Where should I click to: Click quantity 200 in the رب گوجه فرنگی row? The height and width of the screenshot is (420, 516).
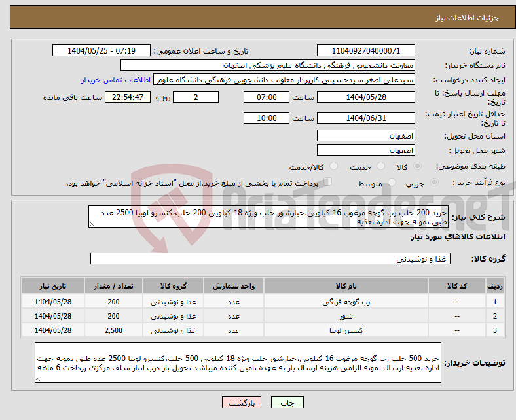point(113,302)
